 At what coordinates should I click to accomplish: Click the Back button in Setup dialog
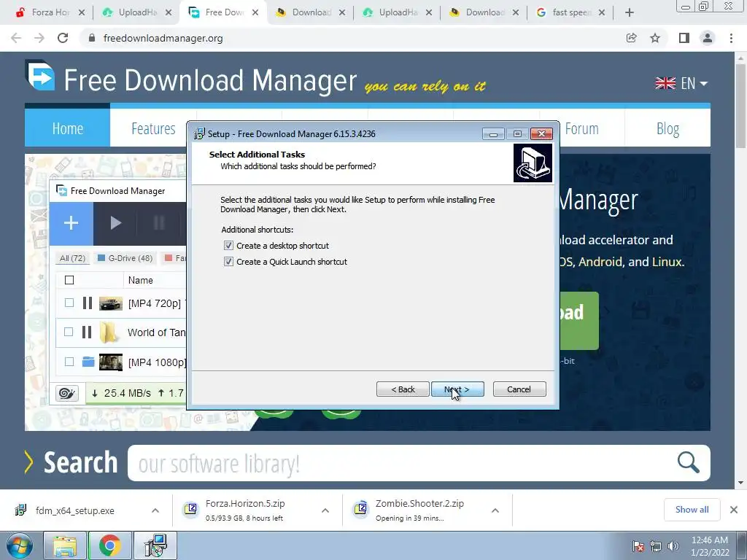pos(403,389)
